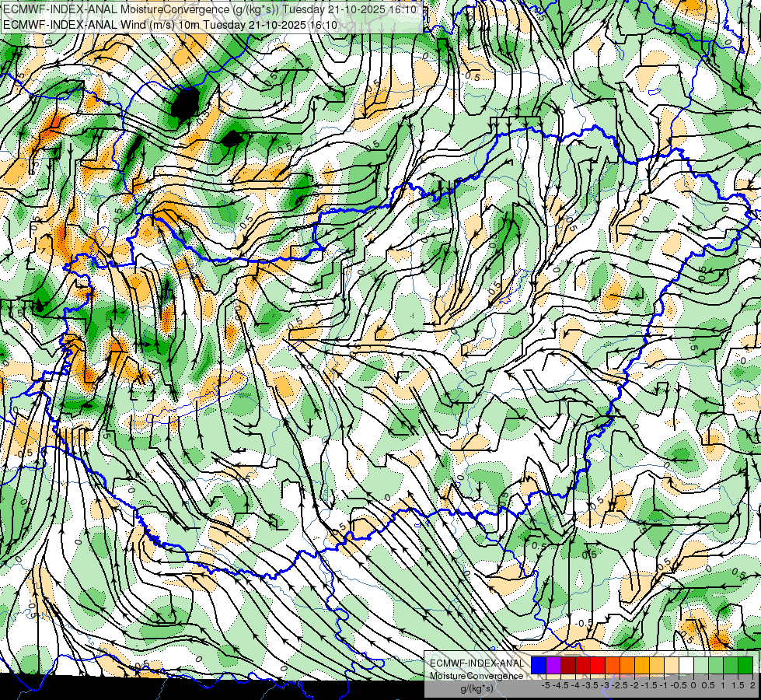Screen dimensions: 761x700
Task: Click the MoistureConvergence title line at top
Action: tap(209, 9)
